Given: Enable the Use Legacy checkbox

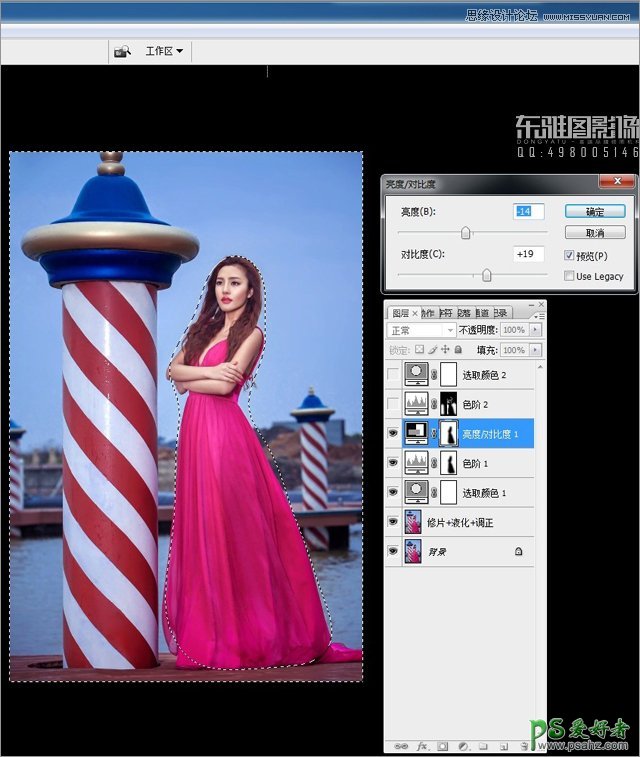Looking at the screenshot, I should 569,276.
